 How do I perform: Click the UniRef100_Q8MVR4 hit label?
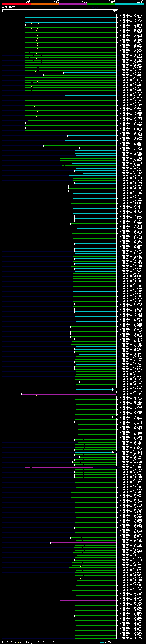pos(131,469)
